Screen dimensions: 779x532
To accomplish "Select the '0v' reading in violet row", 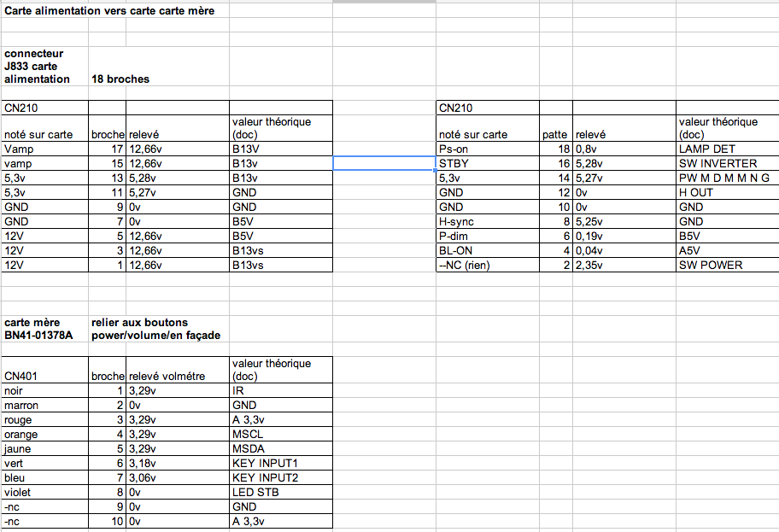I will (x=178, y=492).
